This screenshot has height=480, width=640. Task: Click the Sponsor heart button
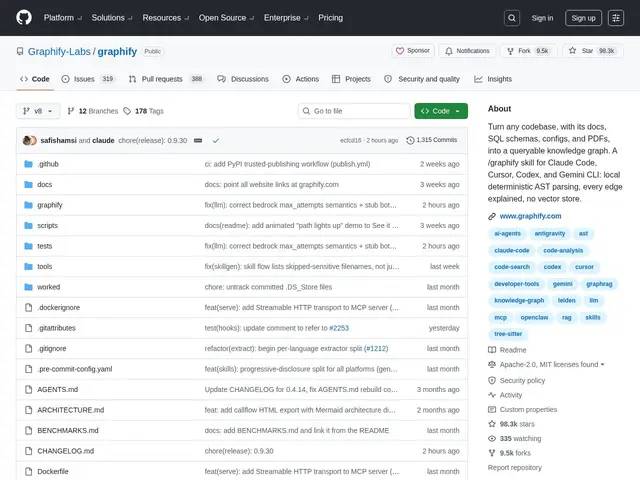[x=413, y=51]
